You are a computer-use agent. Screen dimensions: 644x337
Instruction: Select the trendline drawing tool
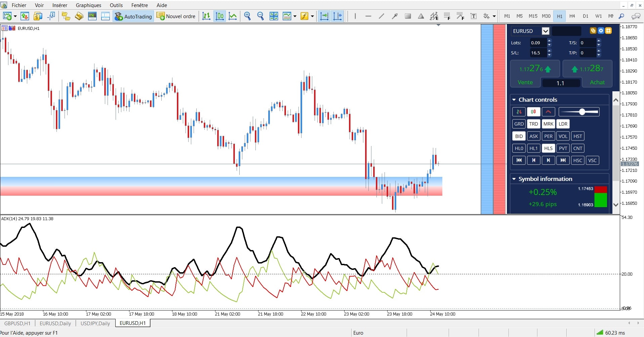point(381,16)
